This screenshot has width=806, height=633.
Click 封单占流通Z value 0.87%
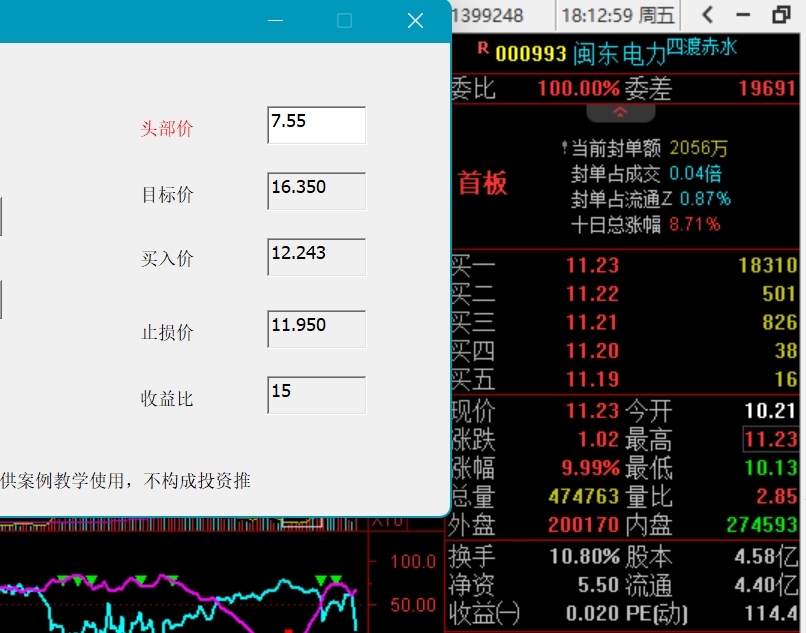[705, 198]
